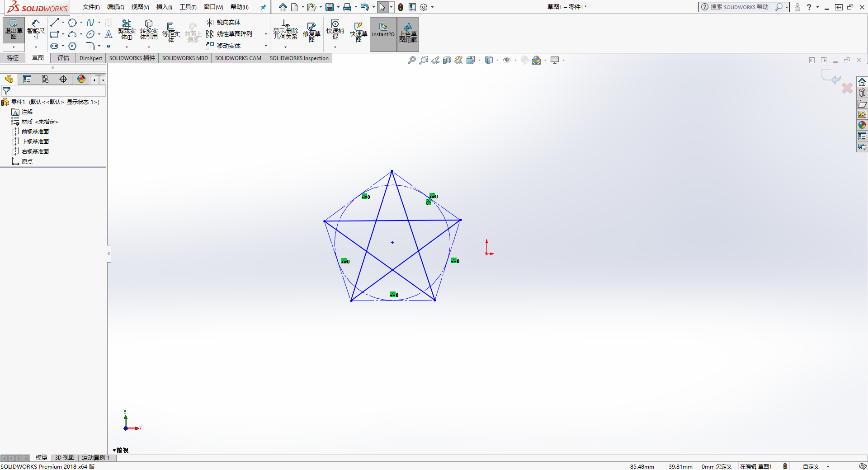Click the 搜索 SOLIDWORKS 帮助 search box
868x470 pixels.
click(x=739, y=7)
